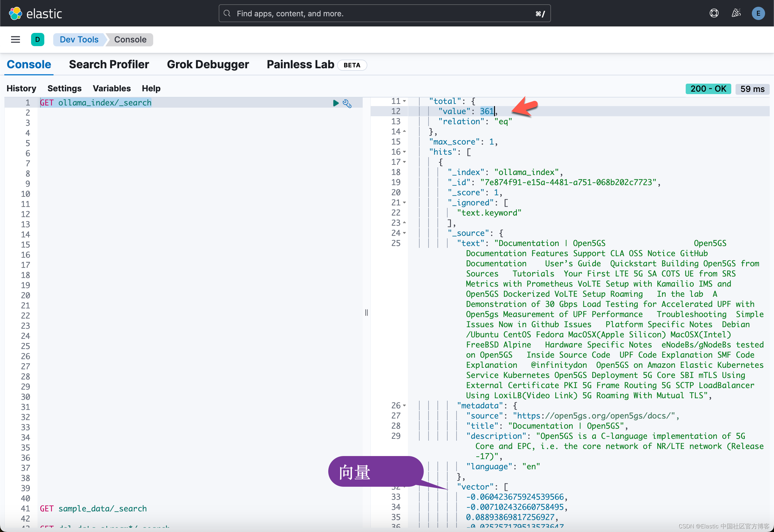The image size is (774, 532).
Task: Switch to the Search Profiler tab
Action: (x=109, y=64)
